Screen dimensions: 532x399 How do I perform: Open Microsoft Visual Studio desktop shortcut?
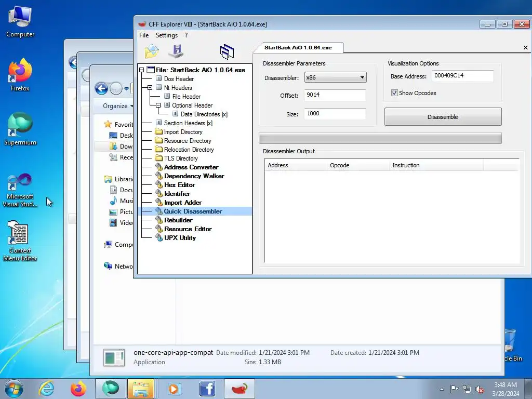pyautogui.click(x=20, y=190)
